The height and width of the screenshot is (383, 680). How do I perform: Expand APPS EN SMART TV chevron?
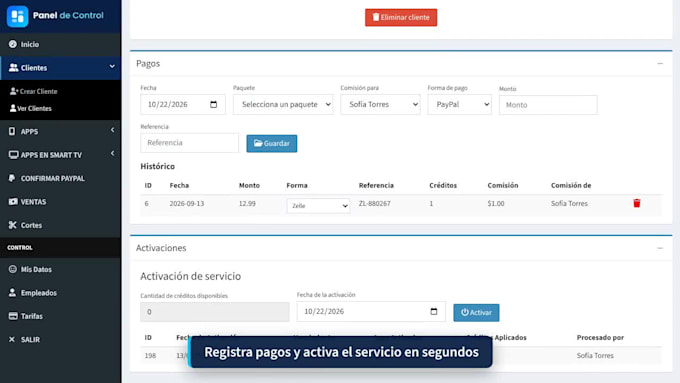[x=112, y=154]
